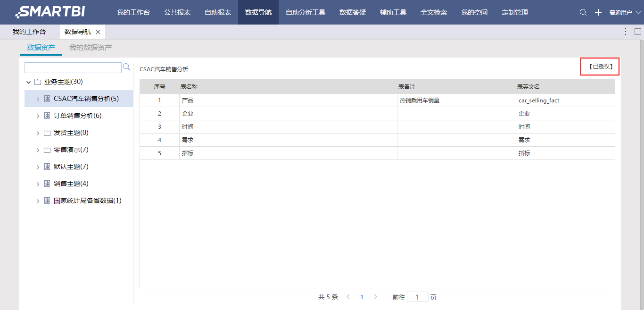The height and width of the screenshot is (310, 644).
Task: Open the 普通用户 dropdown
Action: click(x=625, y=12)
